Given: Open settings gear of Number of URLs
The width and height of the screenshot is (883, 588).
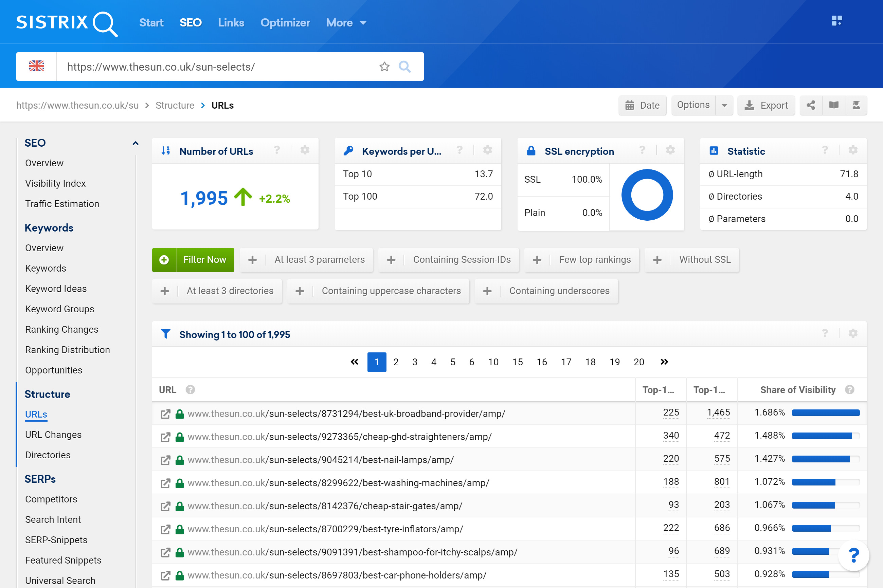Looking at the screenshot, I should point(305,150).
